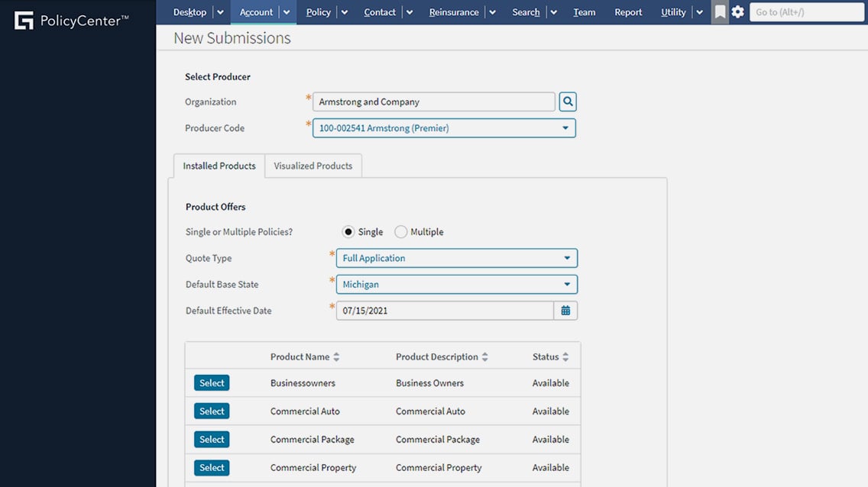Click the Go to (Alt+/) input field

pyautogui.click(x=806, y=12)
